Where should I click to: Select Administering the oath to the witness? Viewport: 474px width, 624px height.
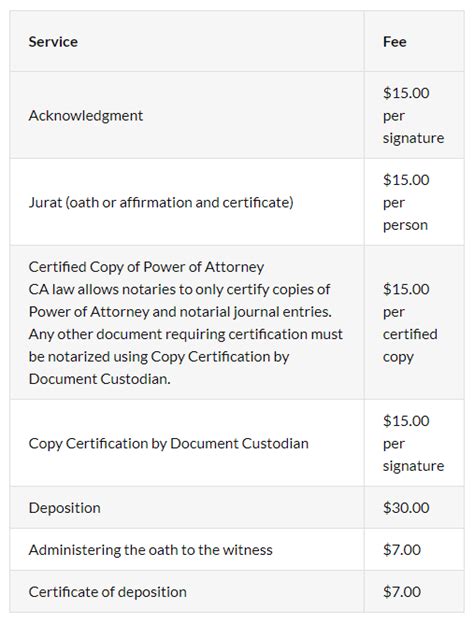pyautogui.click(x=150, y=550)
